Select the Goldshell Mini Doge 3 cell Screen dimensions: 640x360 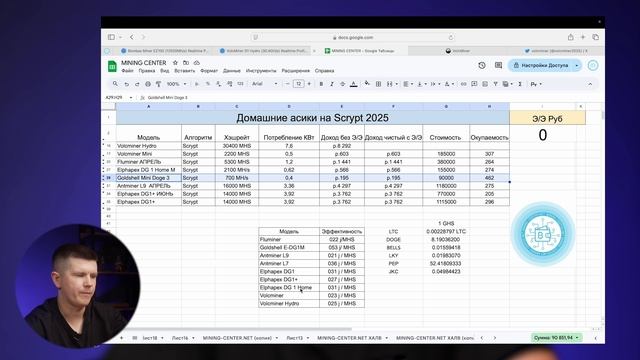coord(149,178)
